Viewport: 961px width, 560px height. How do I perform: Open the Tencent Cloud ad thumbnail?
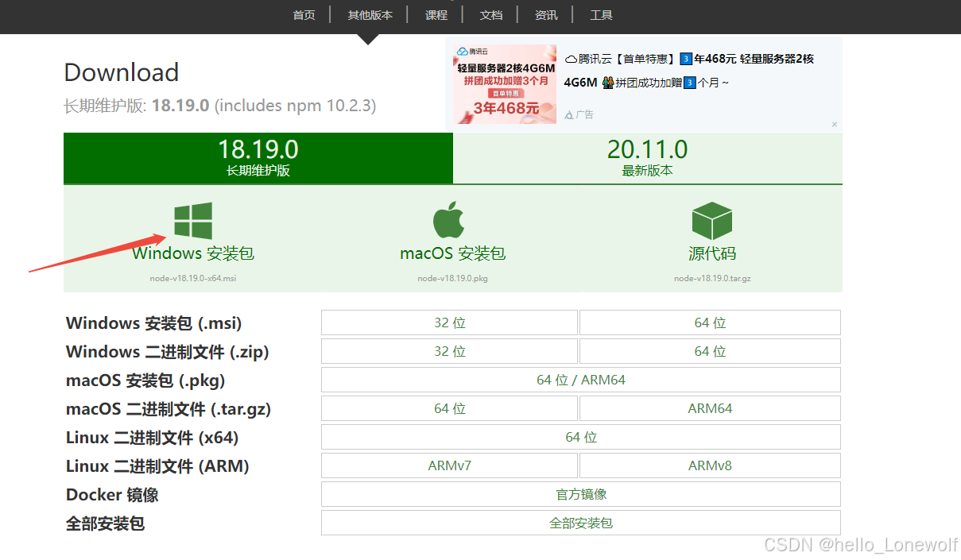tap(505, 84)
